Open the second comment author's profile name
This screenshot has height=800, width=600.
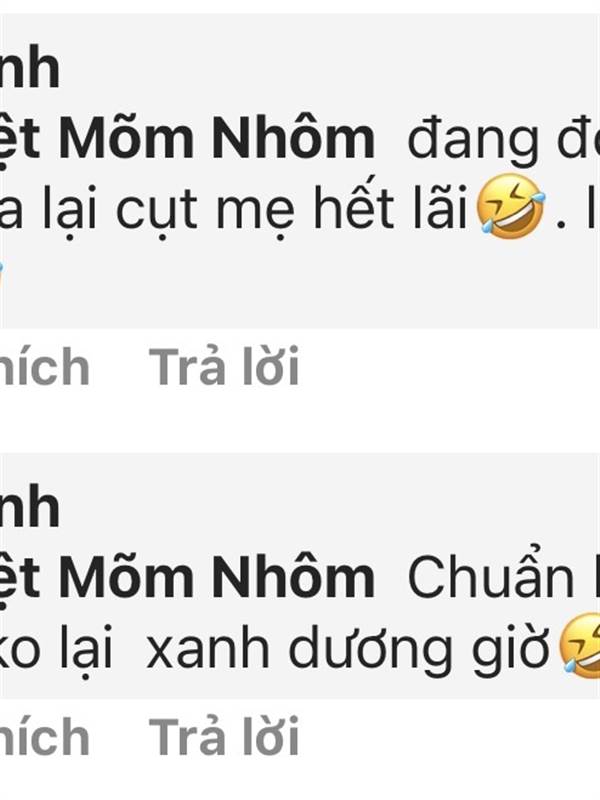(x=30, y=507)
